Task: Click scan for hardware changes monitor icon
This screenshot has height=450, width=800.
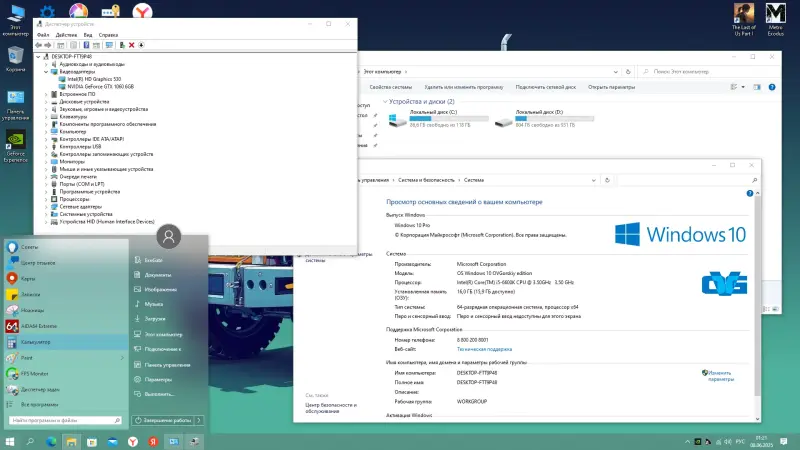Action: coord(109,45)
